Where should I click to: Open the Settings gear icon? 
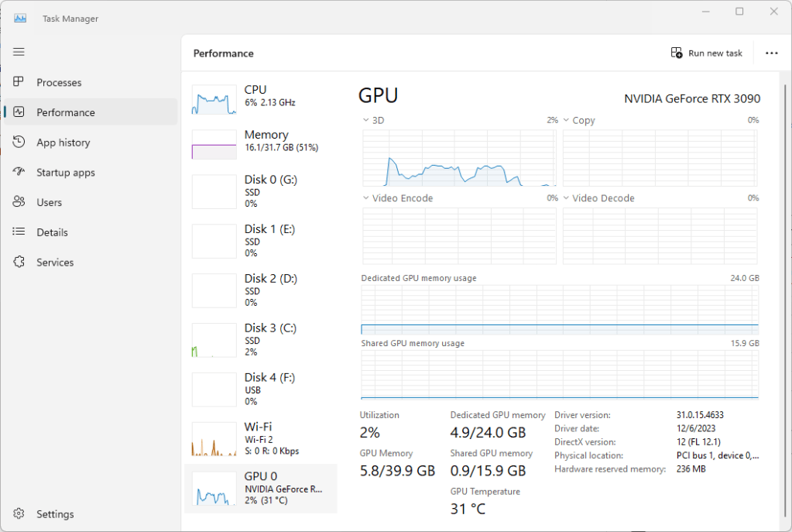19,514
